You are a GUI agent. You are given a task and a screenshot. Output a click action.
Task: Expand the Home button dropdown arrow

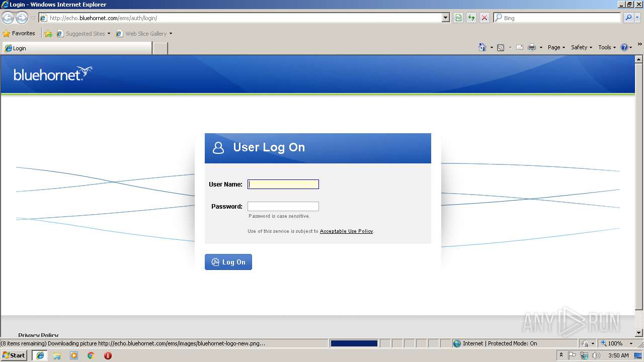[x=492, y=47]
